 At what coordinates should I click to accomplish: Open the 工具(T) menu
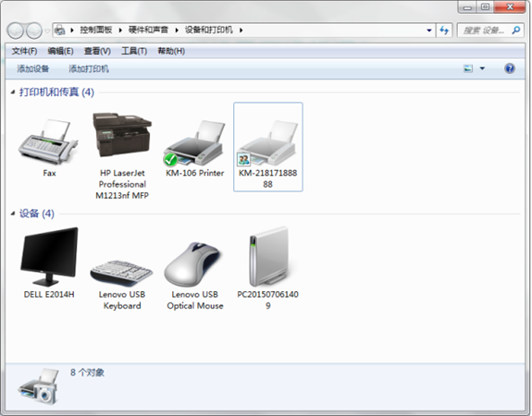[134, 51]
